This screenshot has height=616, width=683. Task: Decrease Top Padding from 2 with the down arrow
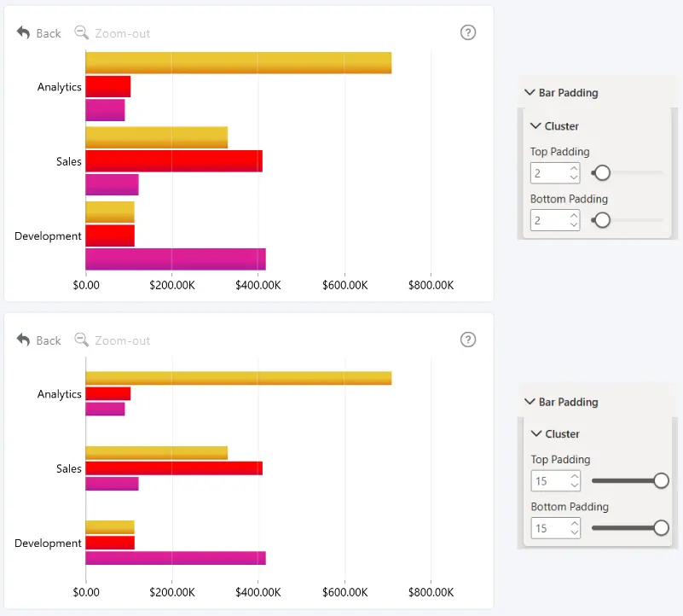(x=574, y=177)
